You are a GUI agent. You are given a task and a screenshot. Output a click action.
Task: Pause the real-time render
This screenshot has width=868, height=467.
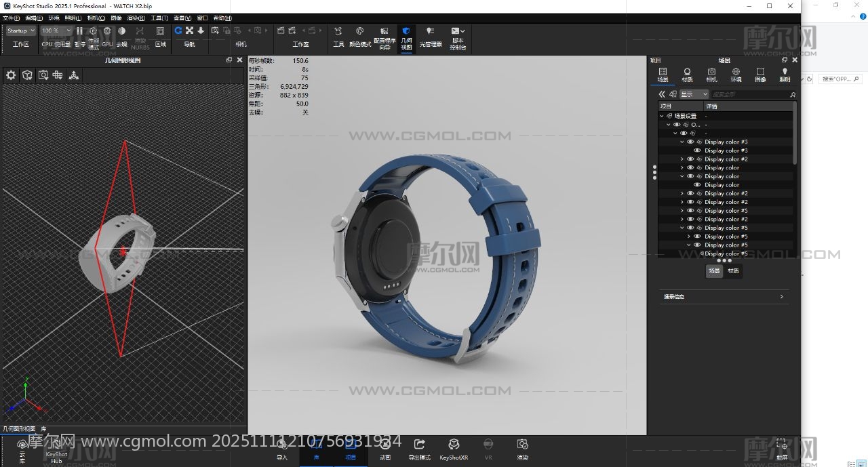(x=80, y=31)
